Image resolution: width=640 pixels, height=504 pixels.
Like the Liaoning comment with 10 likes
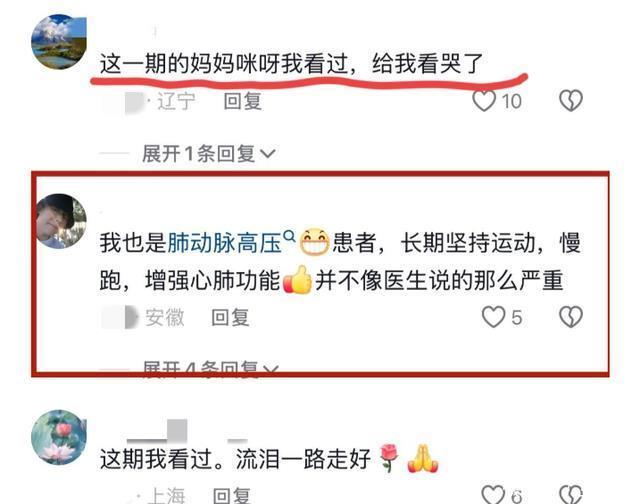(484, 100)
